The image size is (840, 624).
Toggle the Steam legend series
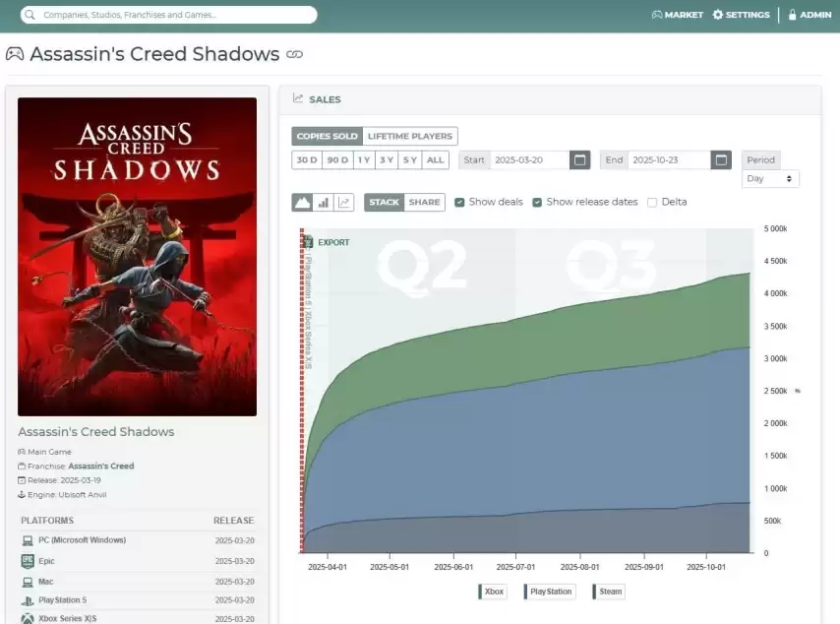609,592
